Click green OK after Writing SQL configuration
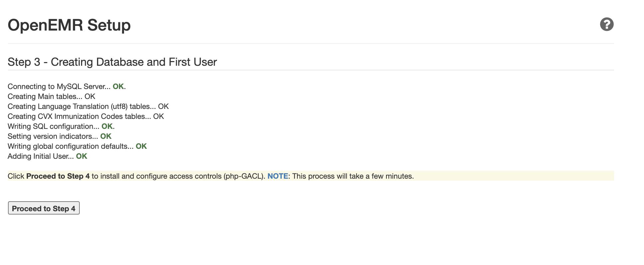The height and width of the screenshot is (265, 644). click(x=107, y=127)
